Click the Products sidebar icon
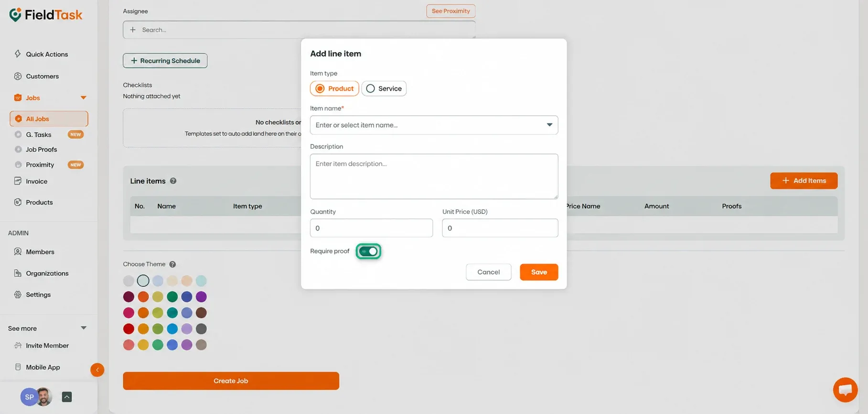Viewport: 868px width, 414px height. (x=18, y=202)
